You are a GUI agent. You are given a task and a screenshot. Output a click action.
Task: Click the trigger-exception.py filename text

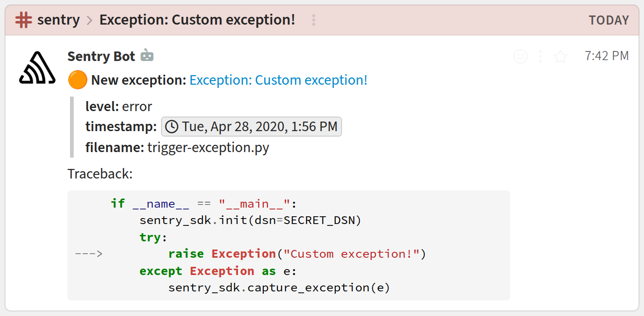(x=208, y=148)
